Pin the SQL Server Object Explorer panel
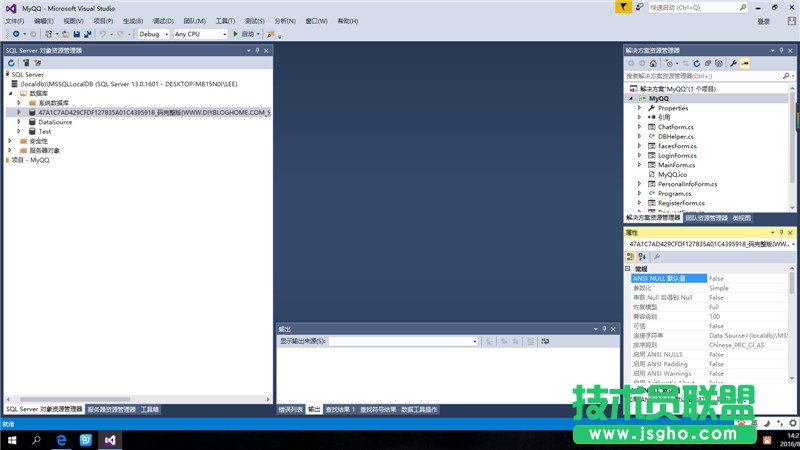The width and height of the screenshot is (800, 450). [x=257, y=51]
